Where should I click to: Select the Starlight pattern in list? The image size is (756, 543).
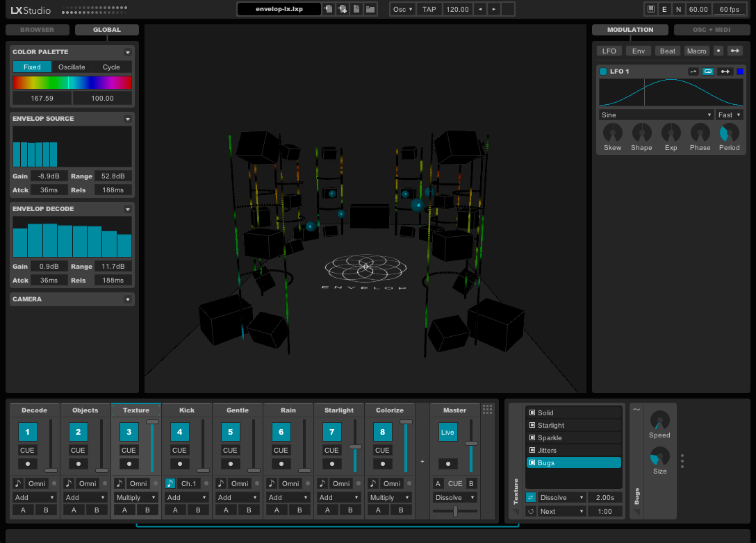click(x=574, y=426)
